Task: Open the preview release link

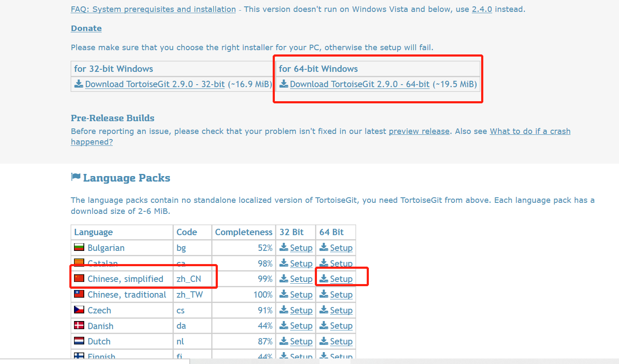Action: 419,131
